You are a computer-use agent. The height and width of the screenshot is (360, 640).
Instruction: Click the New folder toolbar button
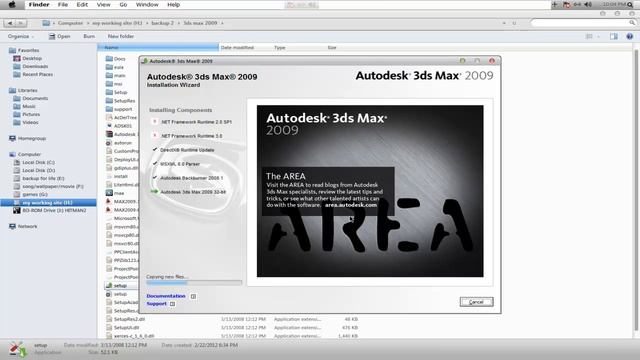[x=121, y=36]
